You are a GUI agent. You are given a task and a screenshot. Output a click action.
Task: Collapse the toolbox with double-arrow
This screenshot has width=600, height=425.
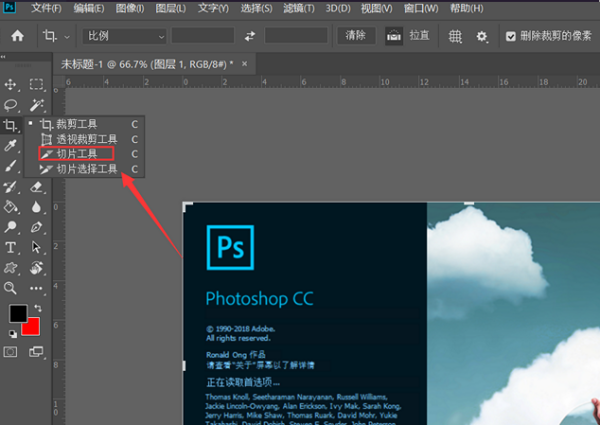tap(3, 57)
